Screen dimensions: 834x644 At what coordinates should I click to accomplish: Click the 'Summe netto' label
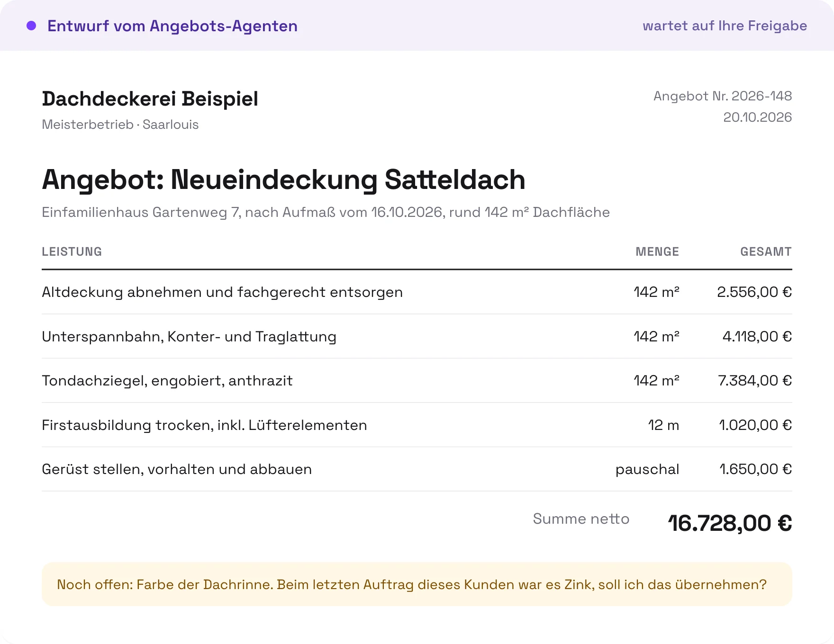click(581, 519)
